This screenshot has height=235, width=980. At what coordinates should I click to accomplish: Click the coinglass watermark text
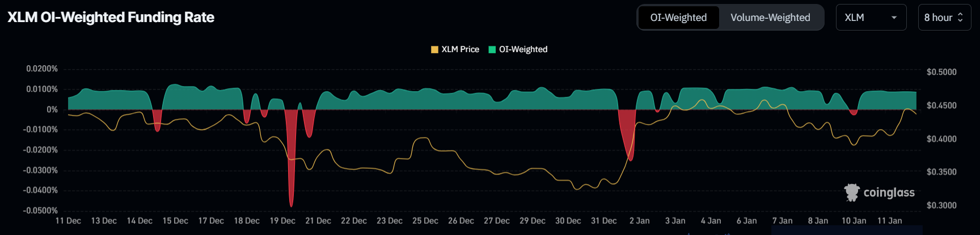[889, 193]
